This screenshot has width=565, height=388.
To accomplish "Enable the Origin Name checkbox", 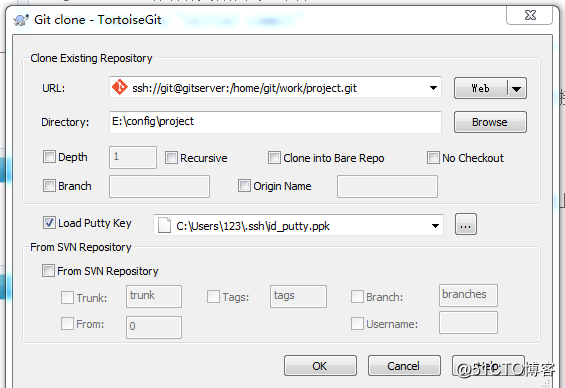I will (244, 186).
